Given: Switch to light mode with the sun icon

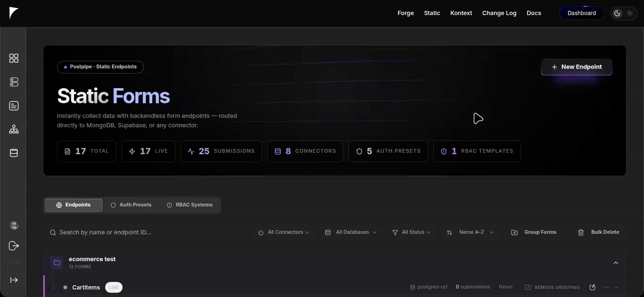Looking at the screenshot, I should click(x=630, y=13).
